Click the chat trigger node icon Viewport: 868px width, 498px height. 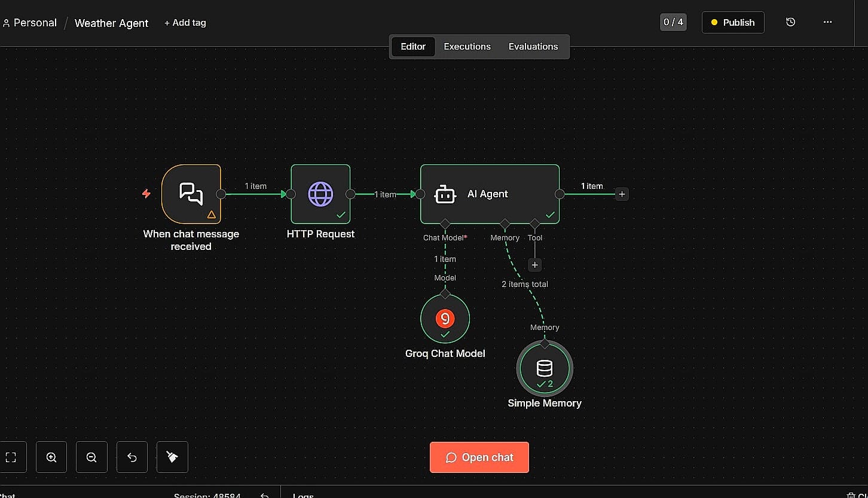coord(191,194)
